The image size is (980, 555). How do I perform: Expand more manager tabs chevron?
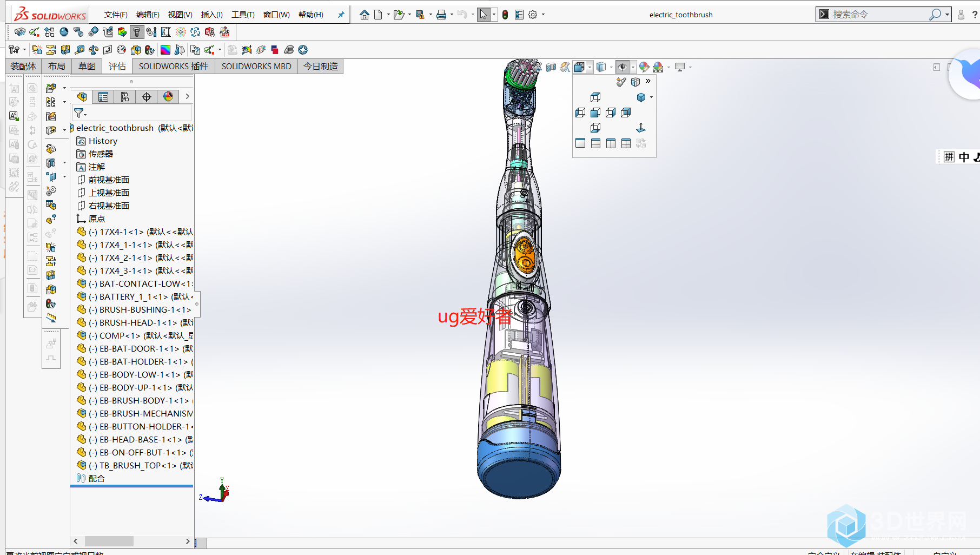187,96
